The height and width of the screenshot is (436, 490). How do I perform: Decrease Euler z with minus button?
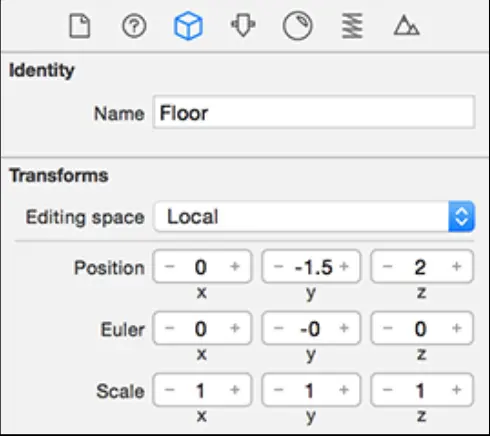click(x=387, y=328)
